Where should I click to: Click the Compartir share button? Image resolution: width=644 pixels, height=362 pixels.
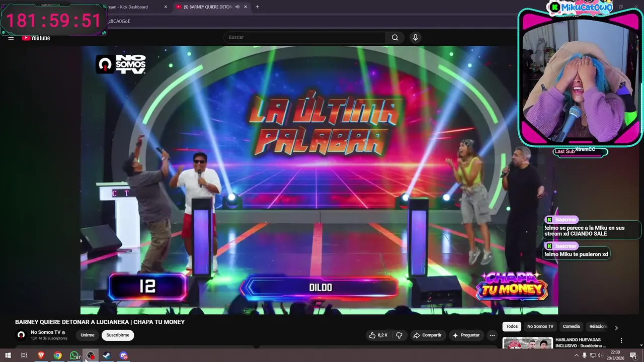tap(427, 335)
